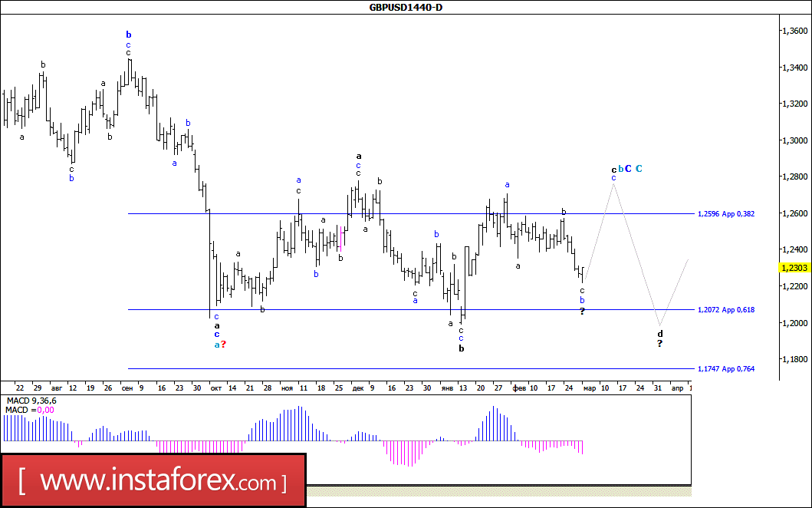Viewport: 812px width, 508px height.
Task: Select the 1,3000 price axis label
Action: (x=795, y=140)
